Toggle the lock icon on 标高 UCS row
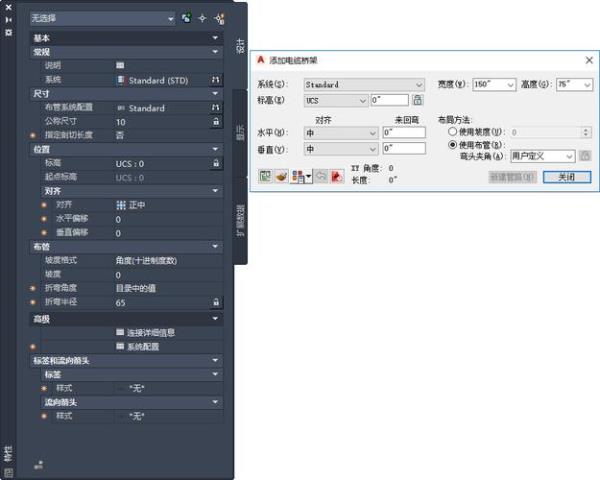This screenshot has height=480, width=600. (x=216, y=163)
